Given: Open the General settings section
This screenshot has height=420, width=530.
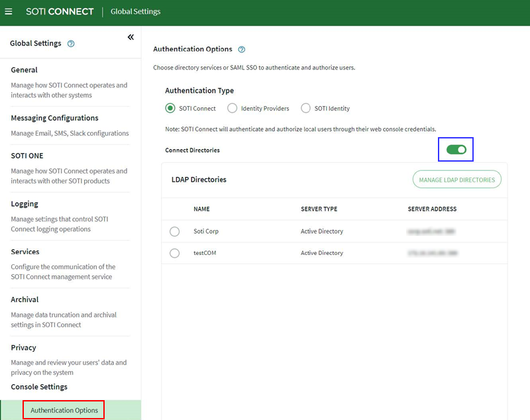Looking at the screenshot, I should (x=25, y=70).
